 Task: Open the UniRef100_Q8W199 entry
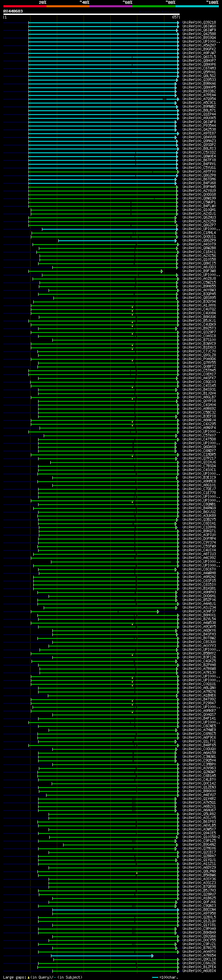click(x=199, y=198)
